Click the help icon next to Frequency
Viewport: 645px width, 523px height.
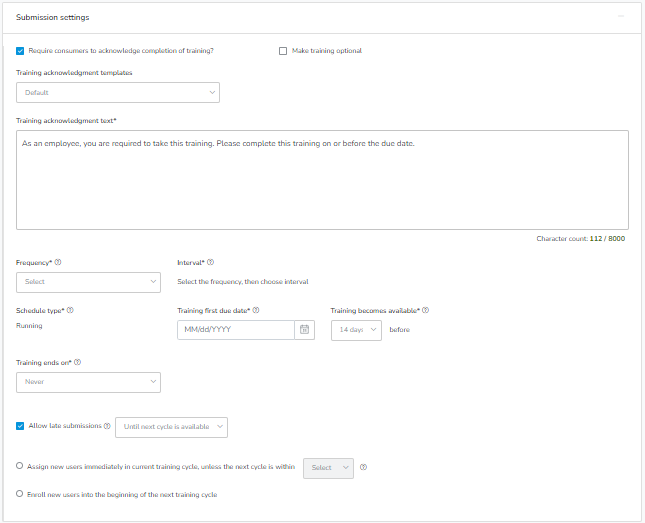pyautogui.click(x=58, y=262)
